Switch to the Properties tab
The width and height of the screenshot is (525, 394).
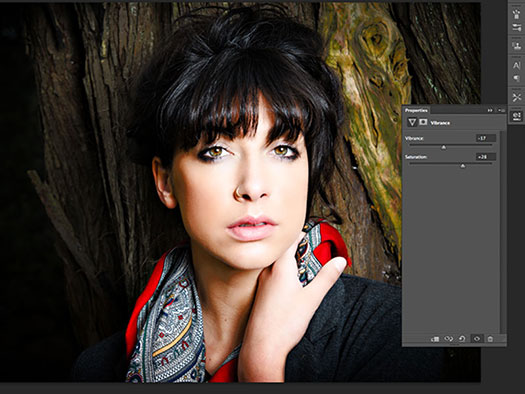[x=416, y=110]
